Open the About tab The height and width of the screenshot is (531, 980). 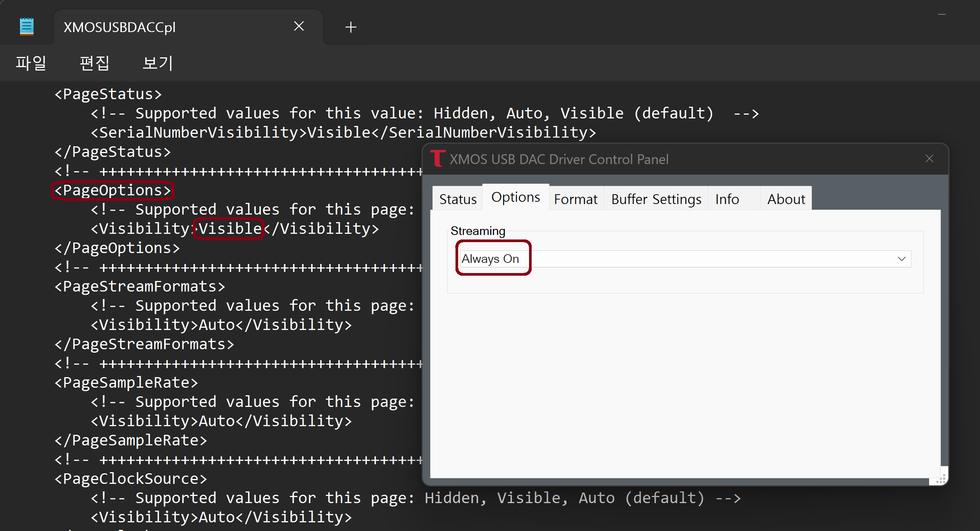[x=786, y=199]
